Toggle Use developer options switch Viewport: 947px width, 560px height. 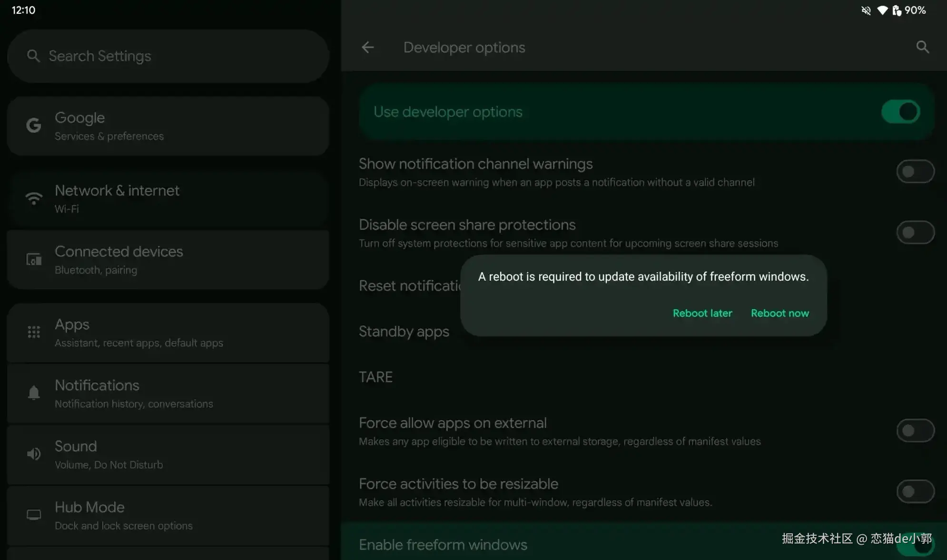click(900, 112)
